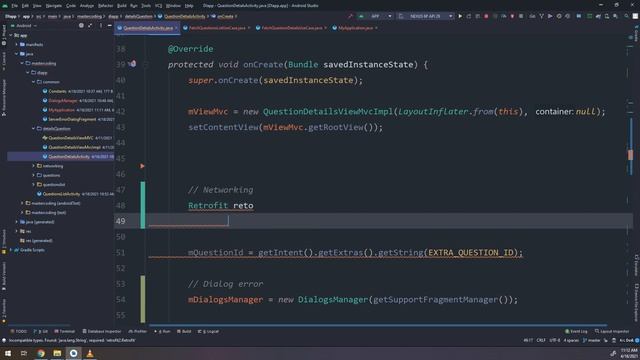Click the CRLF line separator in status bar
The image size is (640, 360).
(541, 340)
